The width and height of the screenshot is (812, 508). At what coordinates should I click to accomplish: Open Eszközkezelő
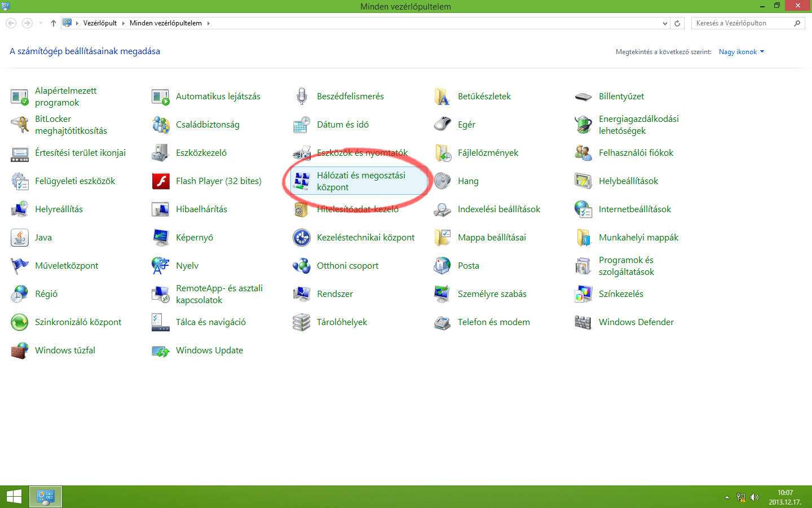pyautogui.click(x=201, y=152)
